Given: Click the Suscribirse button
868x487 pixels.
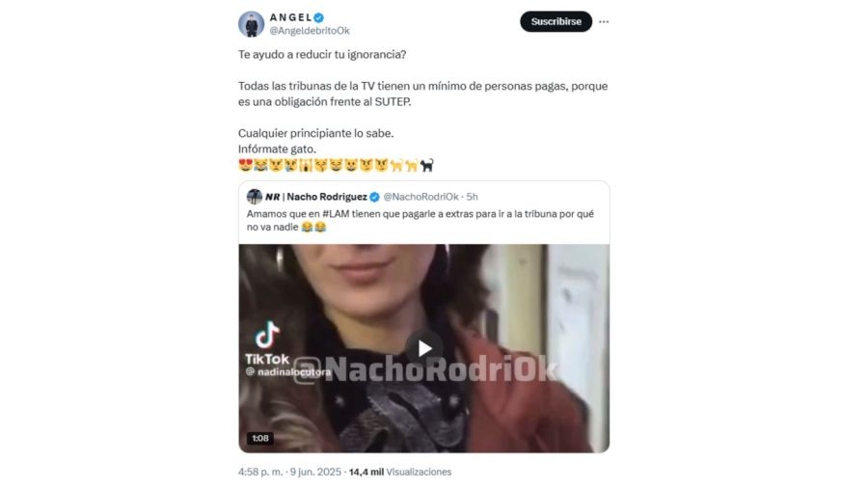Looking at the screenshot, I should (x=556, y=21).
